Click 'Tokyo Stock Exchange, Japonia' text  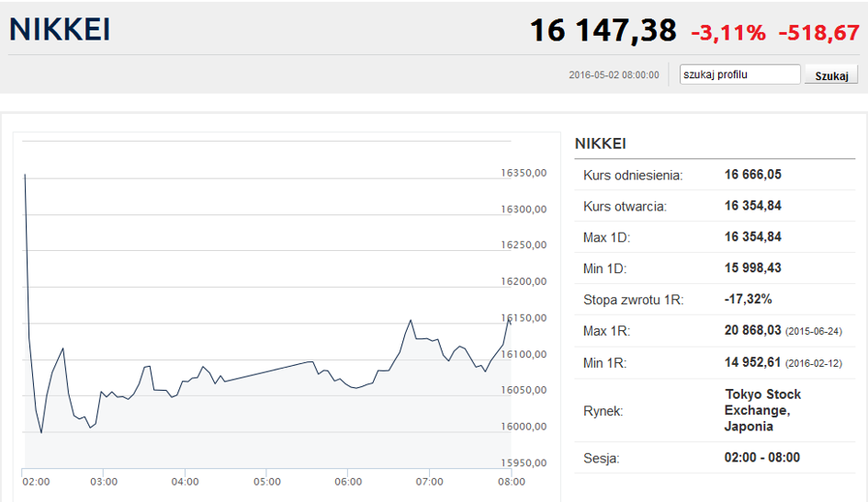(762, 411)
